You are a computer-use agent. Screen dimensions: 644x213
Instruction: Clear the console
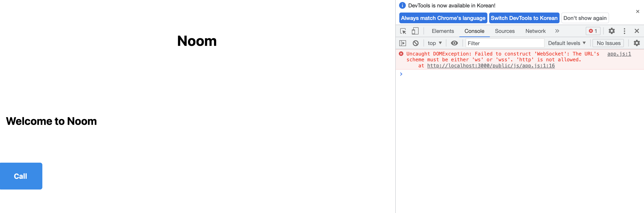coord(415,43)
